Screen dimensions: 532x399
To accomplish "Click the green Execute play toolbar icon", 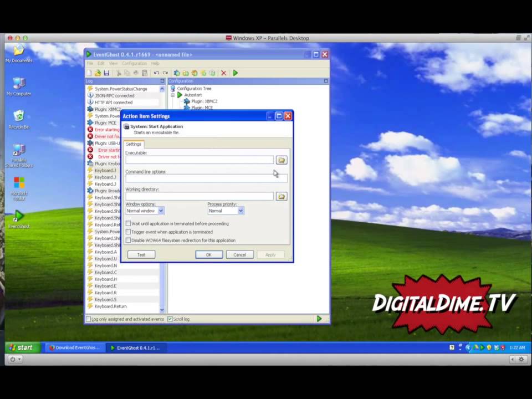I will coord(236,73).
